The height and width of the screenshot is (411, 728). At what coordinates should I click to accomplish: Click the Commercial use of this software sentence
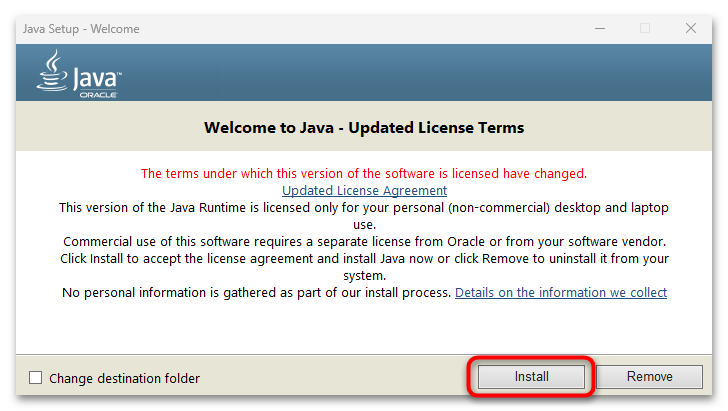[364, 242]
